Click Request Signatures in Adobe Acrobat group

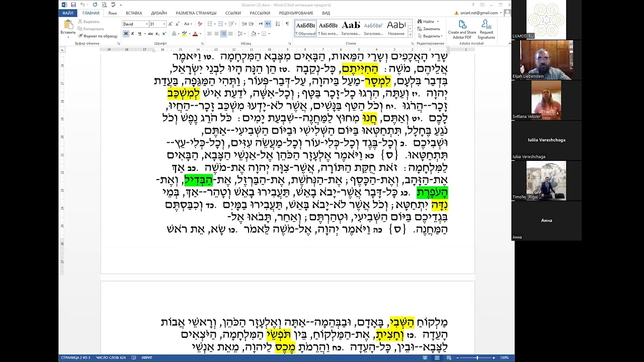(x=486, y=29)
